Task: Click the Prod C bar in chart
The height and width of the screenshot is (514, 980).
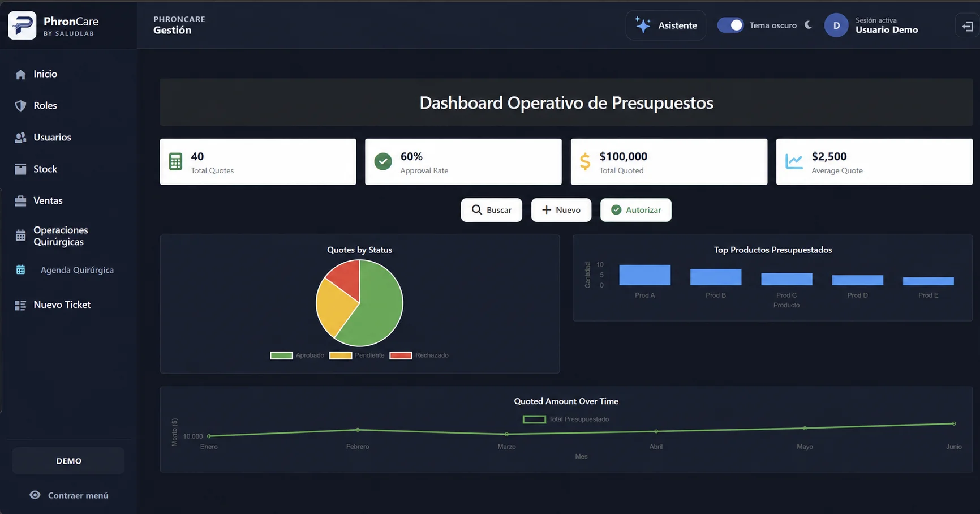Action: (x=786, y=279)
